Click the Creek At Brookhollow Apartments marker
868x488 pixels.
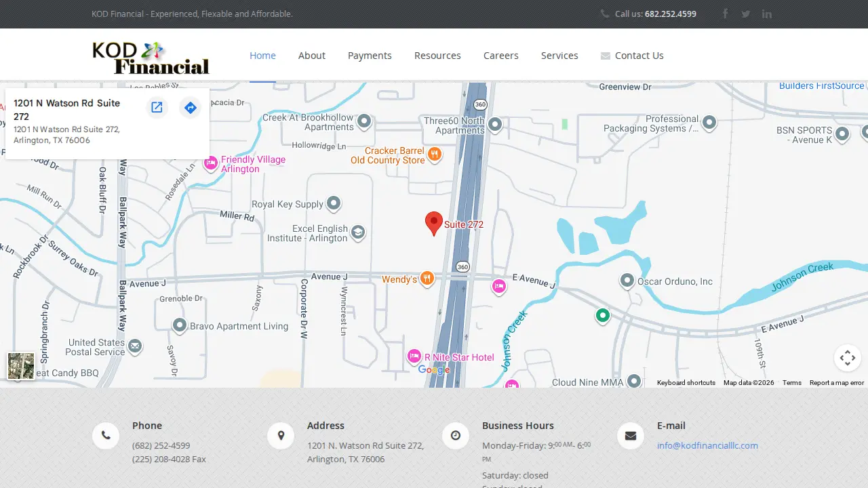click(364, 122)
